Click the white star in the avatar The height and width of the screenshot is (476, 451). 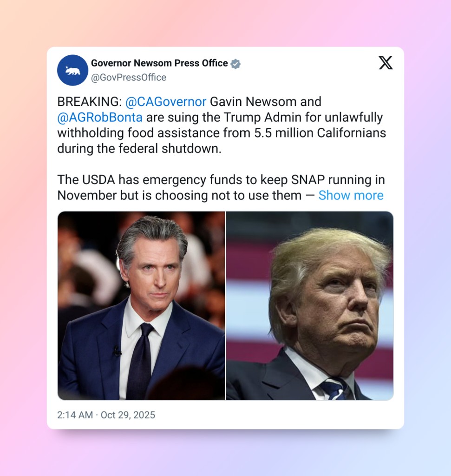click(x=67, y=67)
